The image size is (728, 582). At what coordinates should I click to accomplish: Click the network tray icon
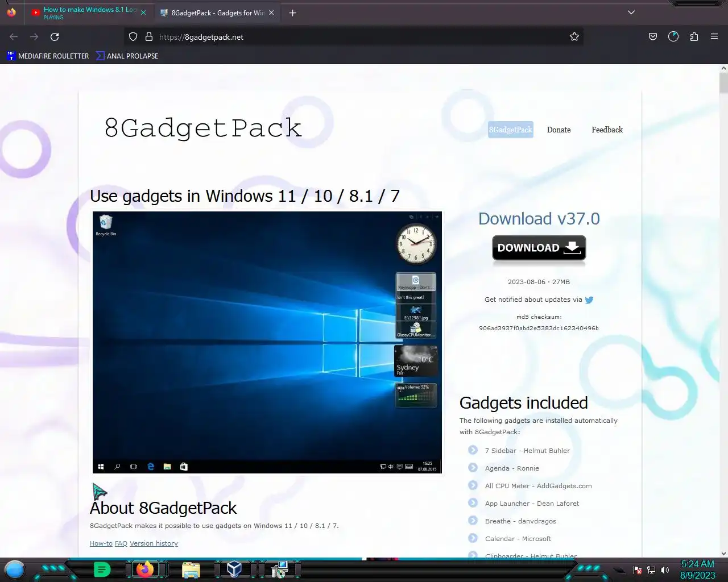coord(651,570)
